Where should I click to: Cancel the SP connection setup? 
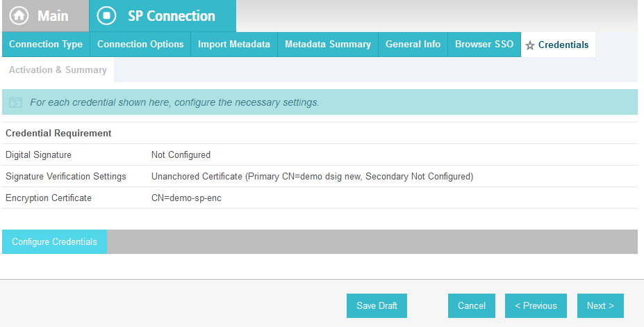pos(472,305)
